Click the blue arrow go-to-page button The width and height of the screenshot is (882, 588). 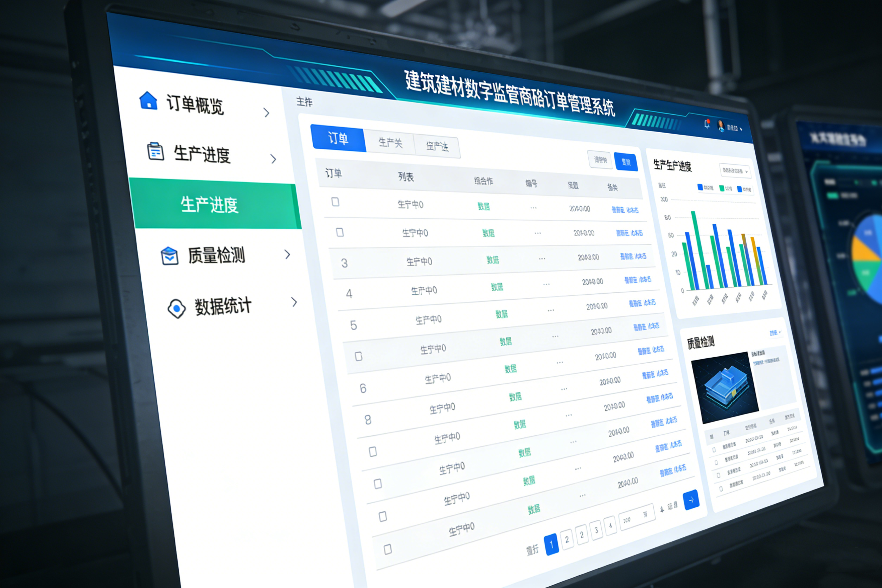click(691, 499)
